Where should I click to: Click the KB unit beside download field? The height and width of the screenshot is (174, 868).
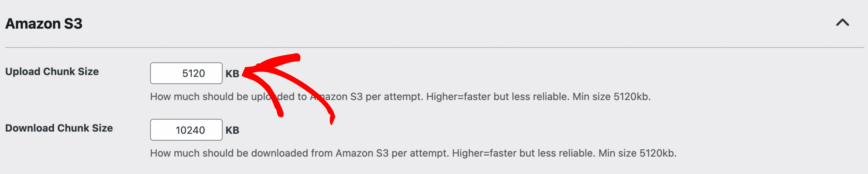[x=232, y=130]
